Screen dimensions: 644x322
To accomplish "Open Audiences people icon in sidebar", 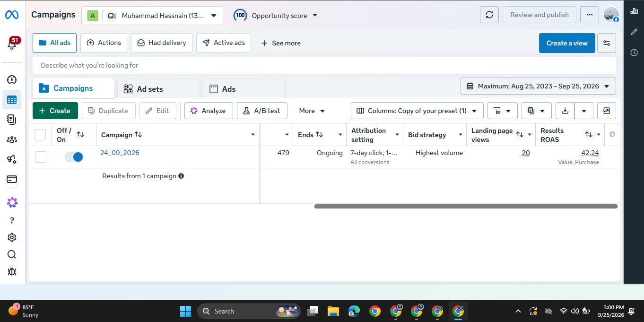I will pyautogui.click(x=12, y=139).
